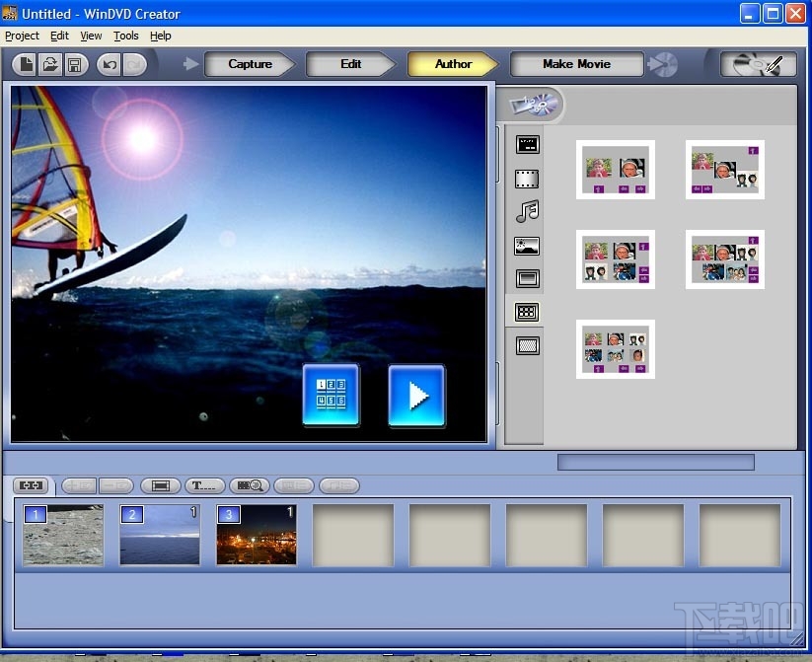Open the Project menu

click(22, 36)
